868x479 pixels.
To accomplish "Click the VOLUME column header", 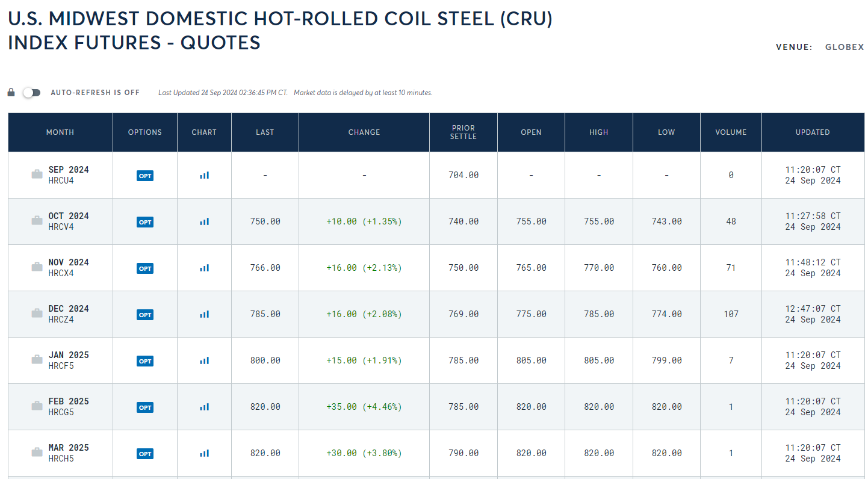I will pos(731,132).
